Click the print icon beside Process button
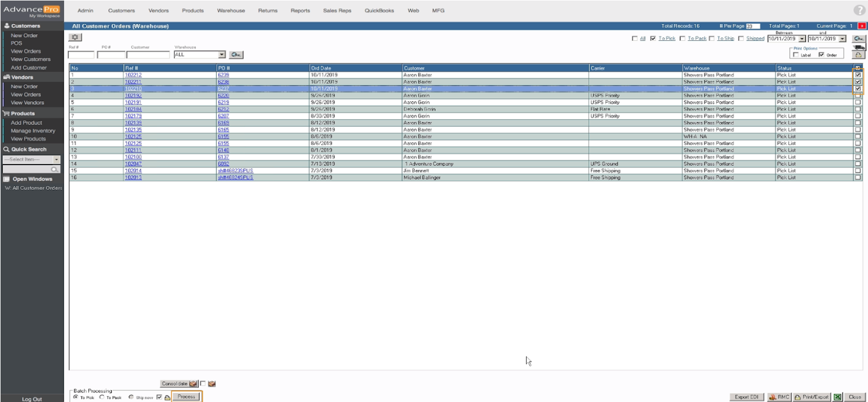The image size is (868, 402). click(x=167, y=397)
